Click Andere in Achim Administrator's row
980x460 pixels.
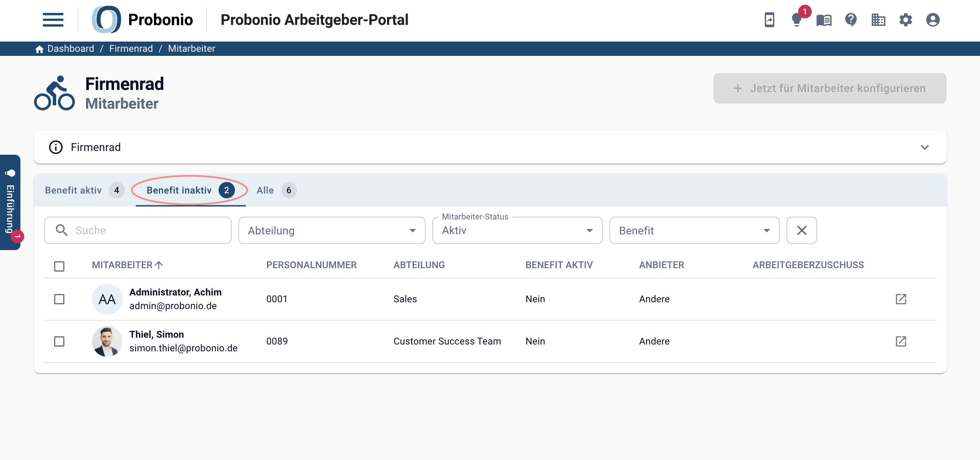[654, 299]
